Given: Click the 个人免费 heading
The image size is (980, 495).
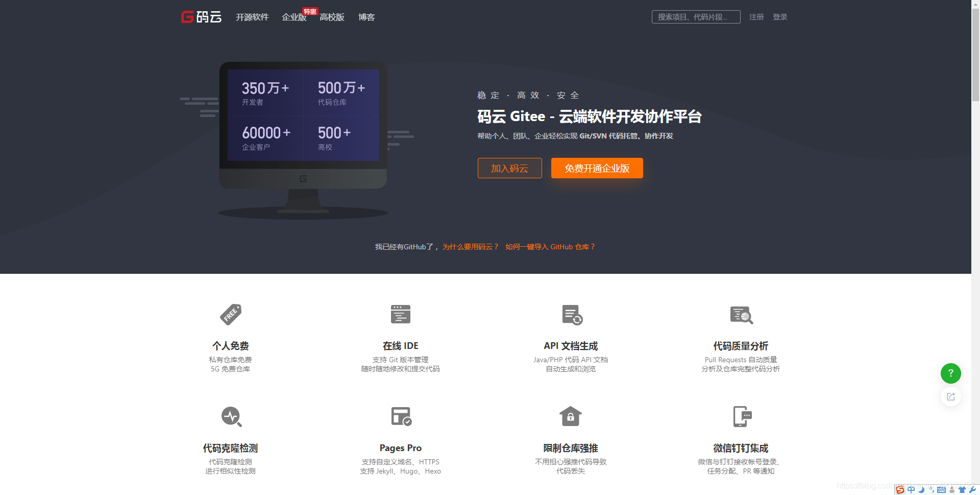Looking at the screenshot, I should click(231, 346).
